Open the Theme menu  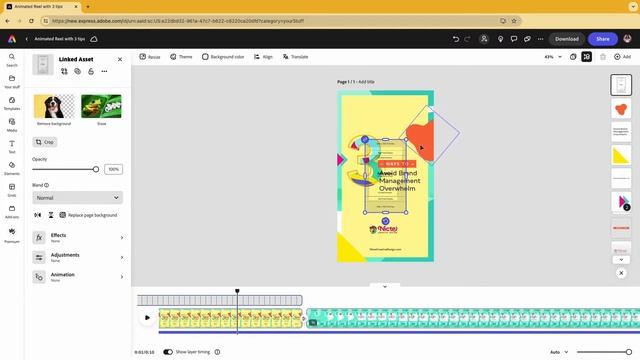[x=181, y=57]
